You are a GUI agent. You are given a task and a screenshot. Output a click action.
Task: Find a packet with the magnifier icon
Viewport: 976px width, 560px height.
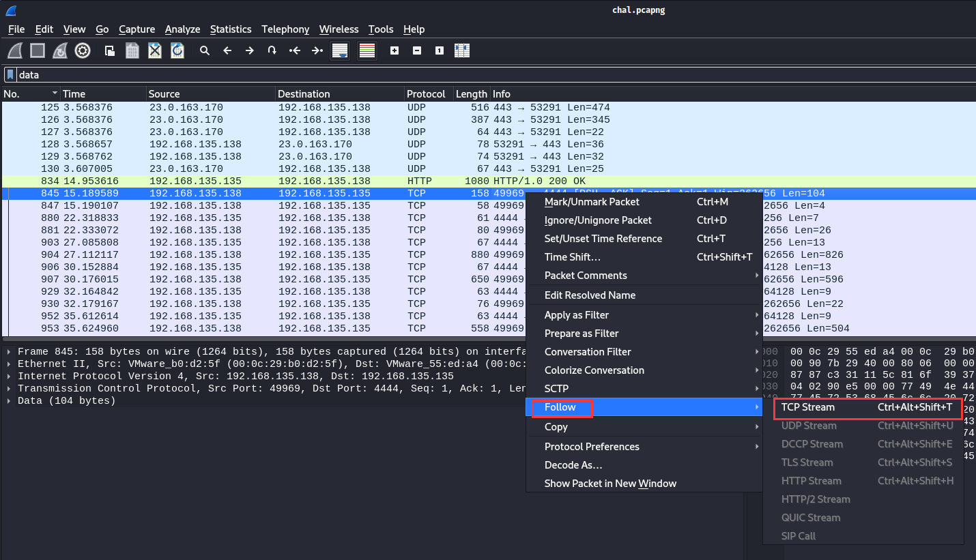click(x=204, y=50)
